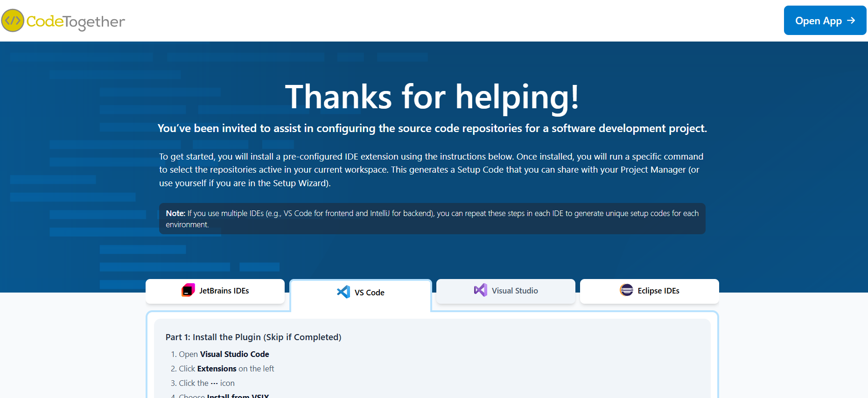Click the VS Code logo icon
Image resolution: width=868 pixels, height=398 pixels.
(x=343, y=292)
